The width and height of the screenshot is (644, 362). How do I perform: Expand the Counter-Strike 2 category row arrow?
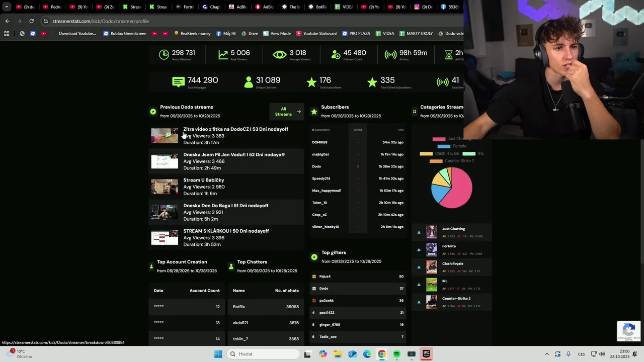[419, 302]
